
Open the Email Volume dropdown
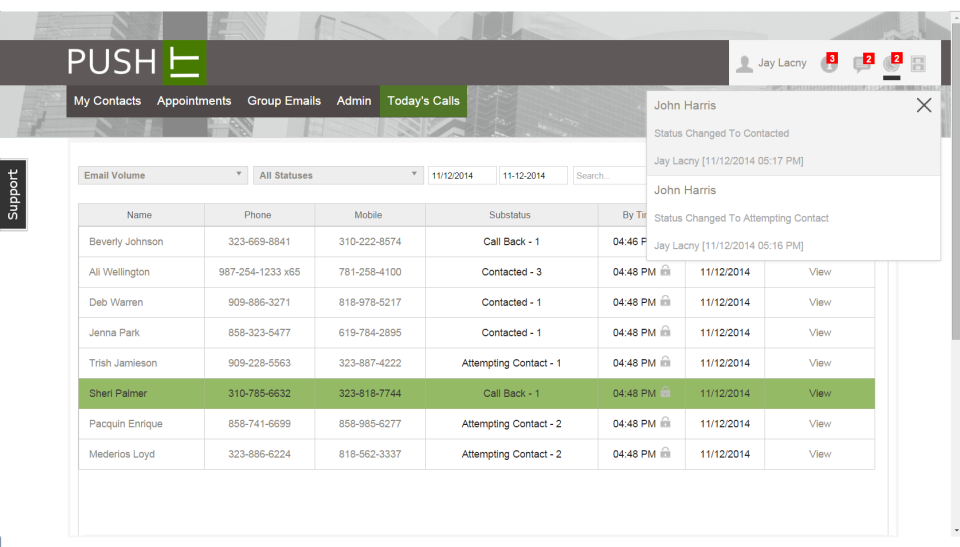[163, 175]
